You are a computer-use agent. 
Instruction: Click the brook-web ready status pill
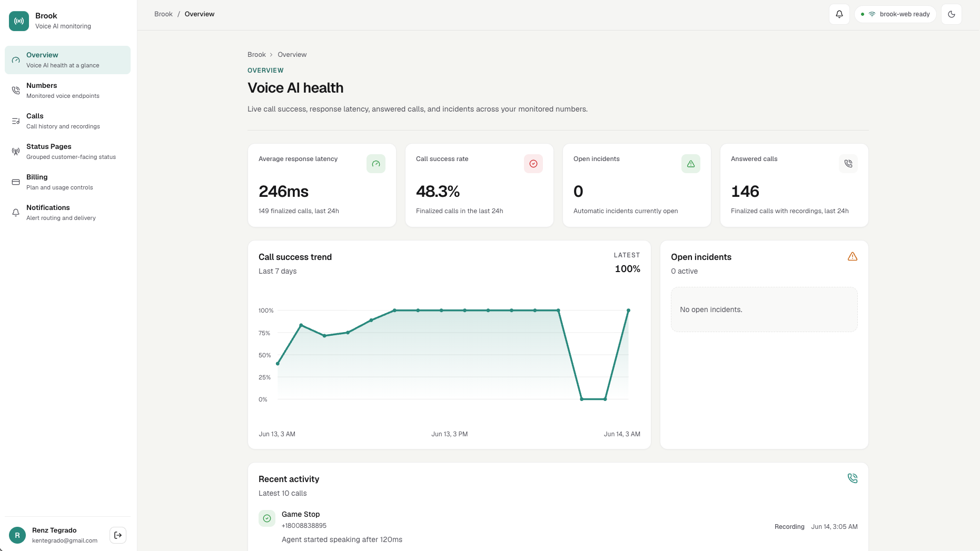(895, 14)
